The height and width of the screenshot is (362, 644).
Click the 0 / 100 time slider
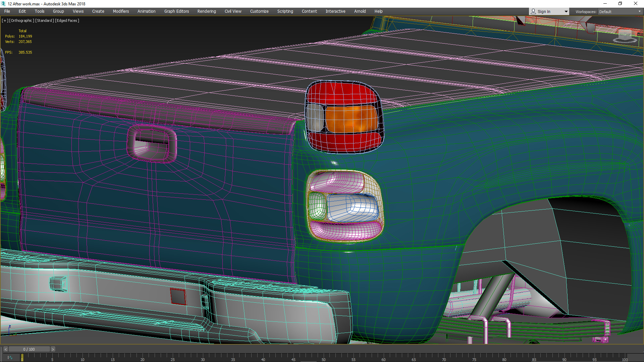(x=29, y=349)
